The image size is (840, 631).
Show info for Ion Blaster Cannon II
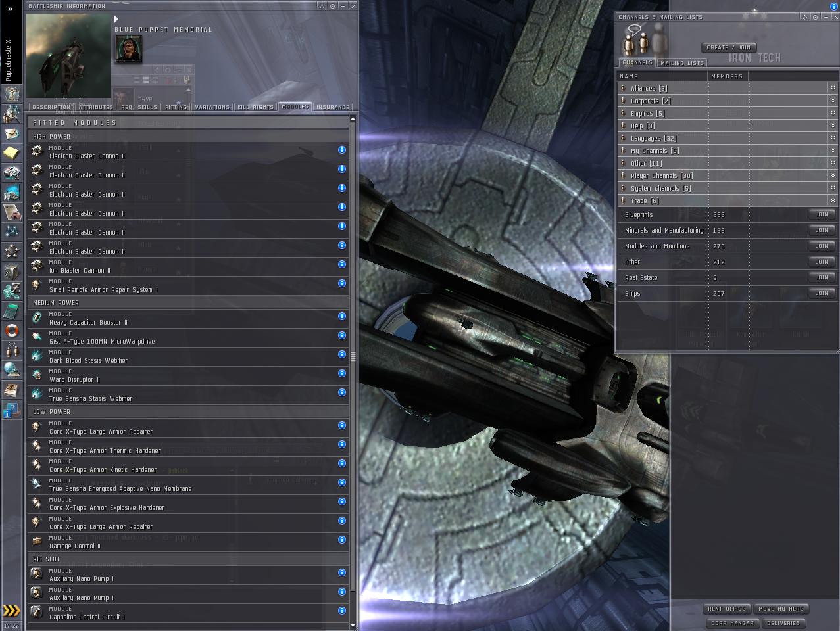(342, 264)
